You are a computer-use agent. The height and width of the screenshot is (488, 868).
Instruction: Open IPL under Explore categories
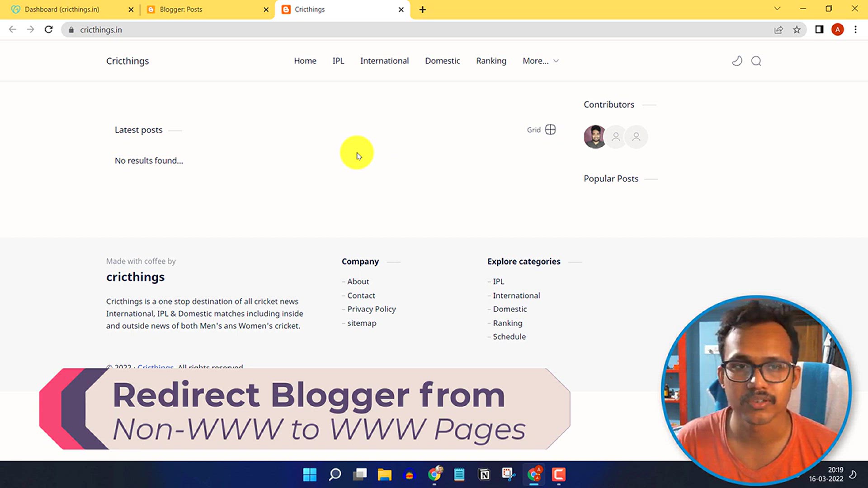click(499, 282)
